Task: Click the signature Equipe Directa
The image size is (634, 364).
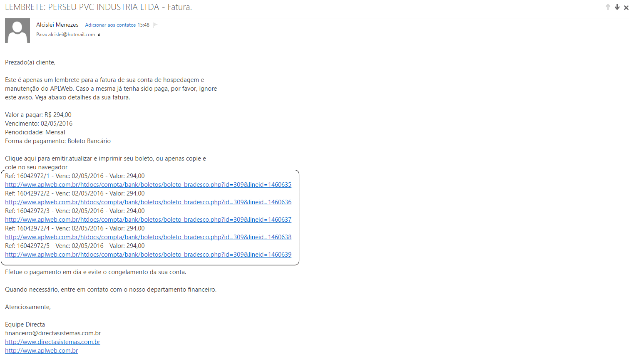Action: point(25,324)
